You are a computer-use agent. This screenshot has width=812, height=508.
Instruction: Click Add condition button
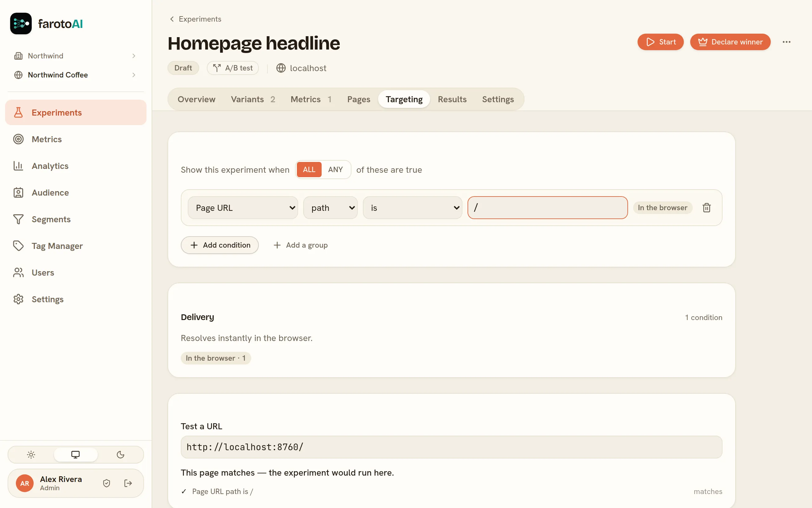(x=220, y=245)
